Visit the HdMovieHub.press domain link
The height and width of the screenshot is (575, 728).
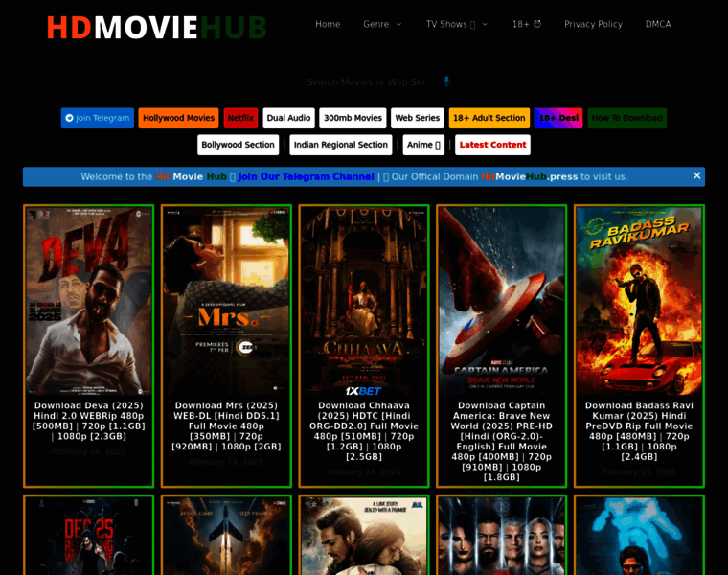pos(530,177)
